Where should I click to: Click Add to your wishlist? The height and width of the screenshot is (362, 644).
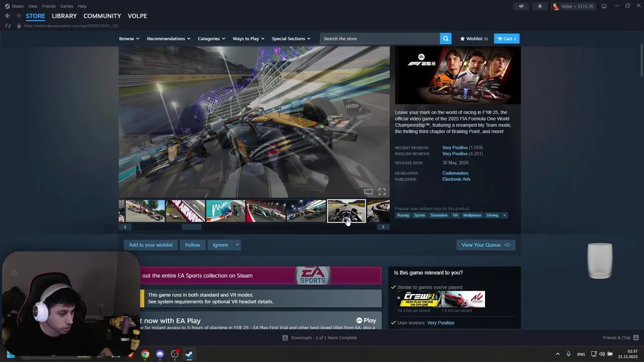point(150,245)
